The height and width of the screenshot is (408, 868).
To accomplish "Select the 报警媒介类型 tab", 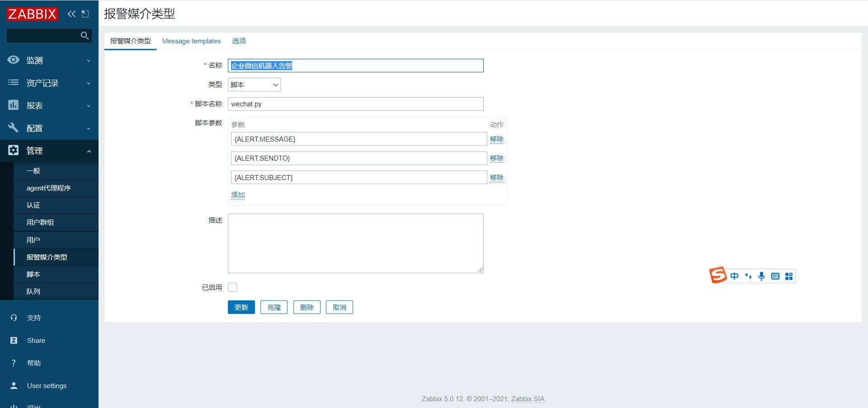I will tap(130, 41).
